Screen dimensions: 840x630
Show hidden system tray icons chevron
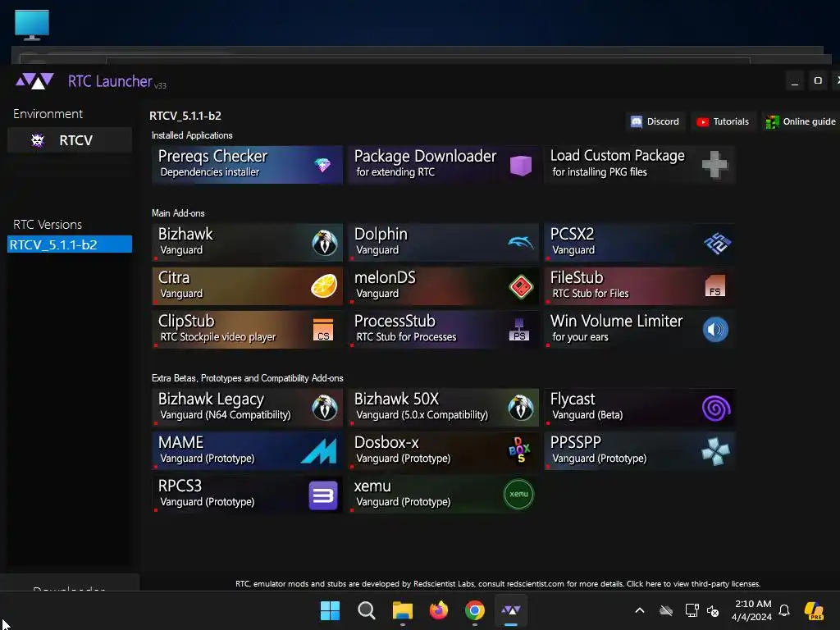pos(640,610)
